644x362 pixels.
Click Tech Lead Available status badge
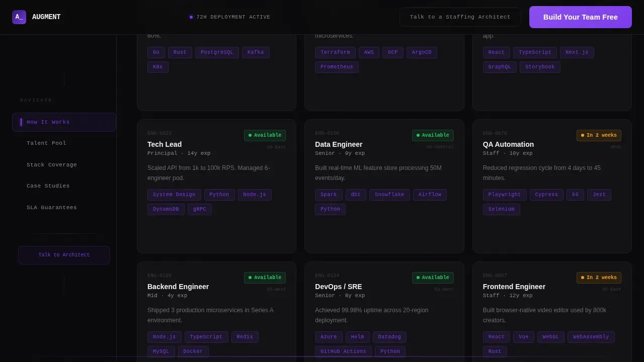pyautogui.click(x=265, y=135)
